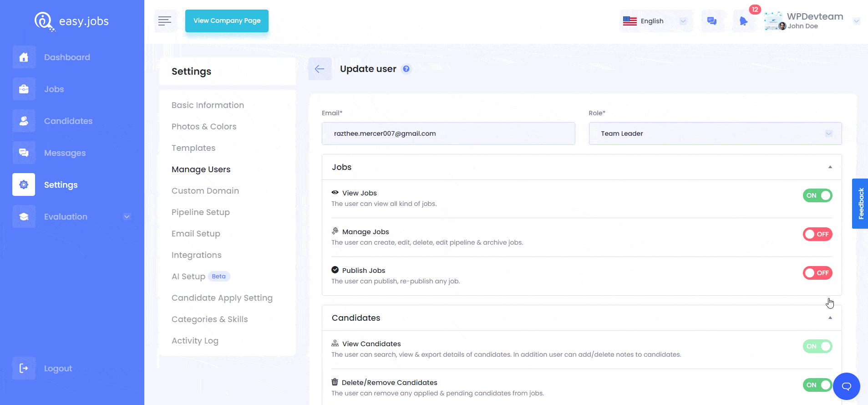Click the Publish Jobs checkmark icon
868x405 pixels.
coord(335,270)
